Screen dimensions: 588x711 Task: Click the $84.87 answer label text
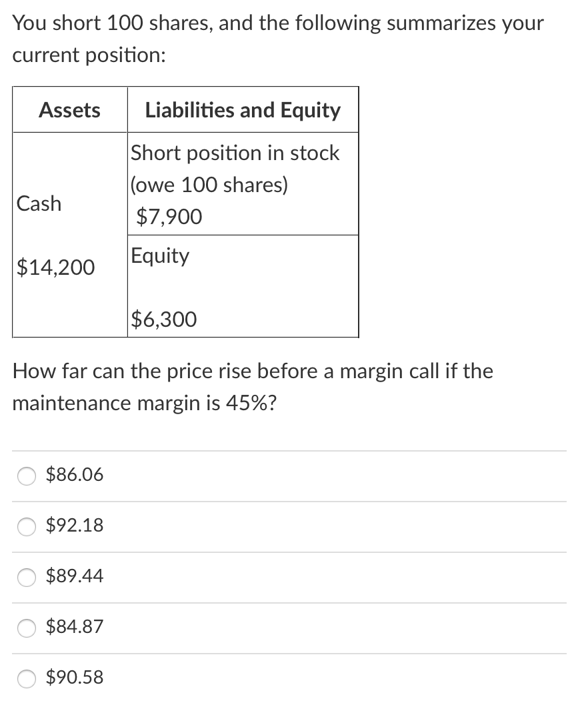pyautogui.click(x=74, y=627)
